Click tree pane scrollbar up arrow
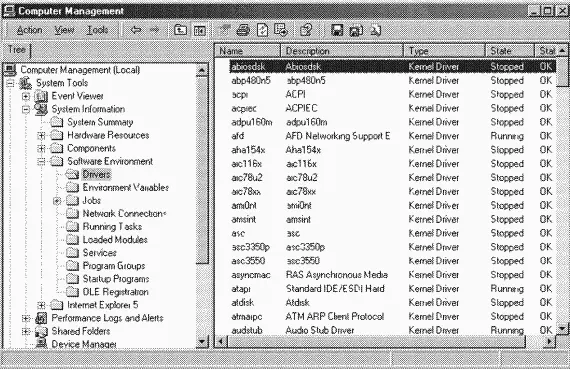 [202, 70]
